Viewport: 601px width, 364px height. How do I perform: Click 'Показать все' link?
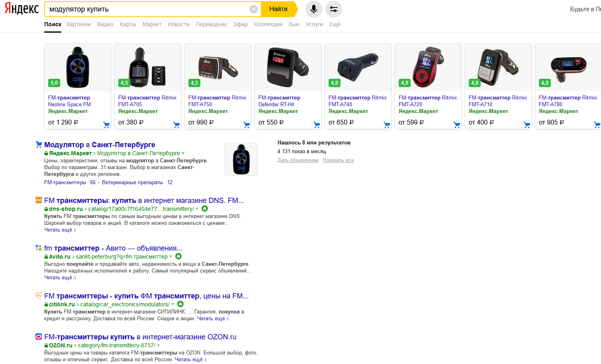click(x=338, y=160)
